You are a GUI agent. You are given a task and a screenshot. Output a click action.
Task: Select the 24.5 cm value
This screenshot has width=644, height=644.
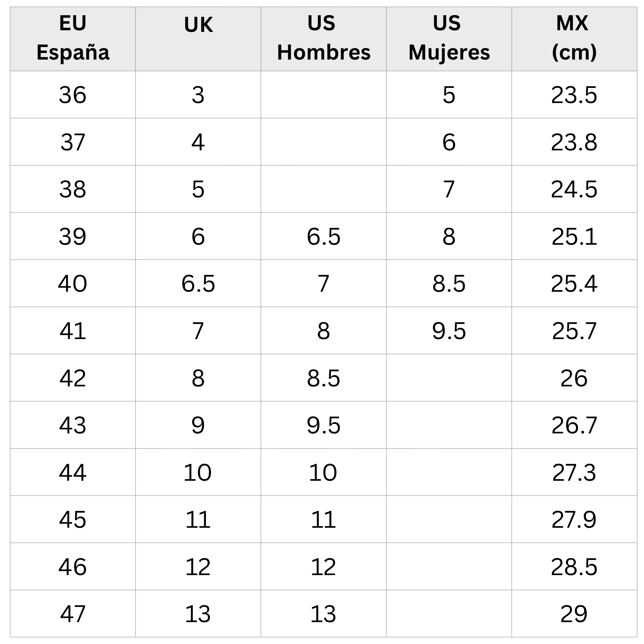click(x=574, y=189)
